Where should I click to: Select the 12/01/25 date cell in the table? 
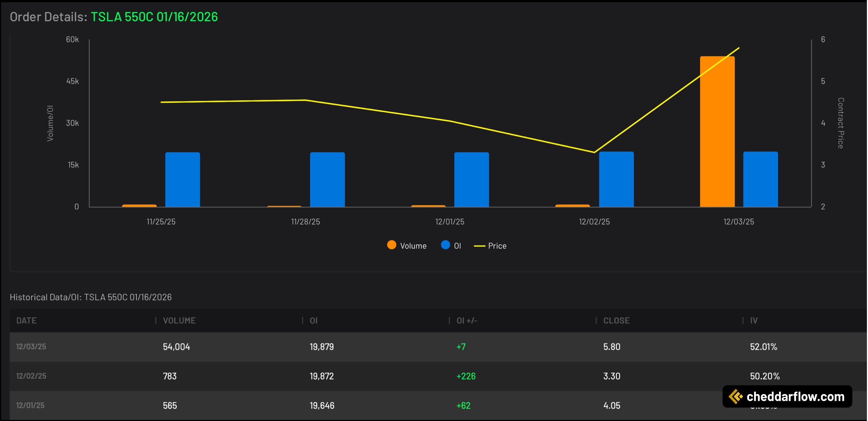(30, 405)
